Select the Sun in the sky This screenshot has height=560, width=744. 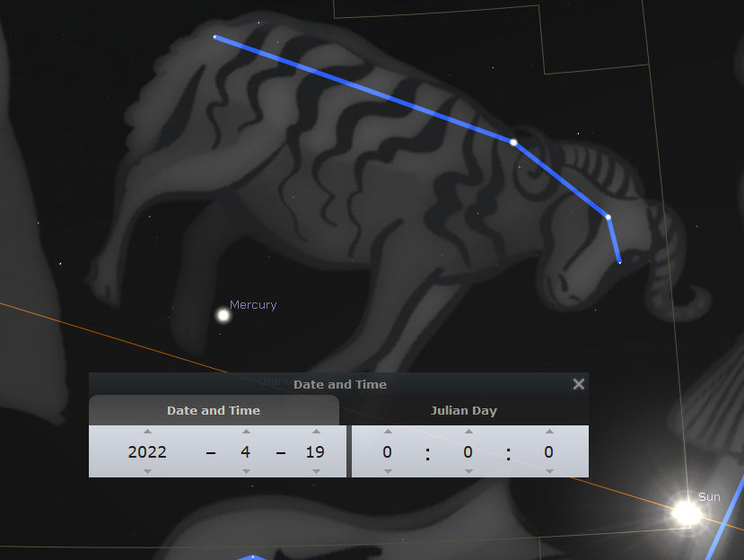coord(686,513)
